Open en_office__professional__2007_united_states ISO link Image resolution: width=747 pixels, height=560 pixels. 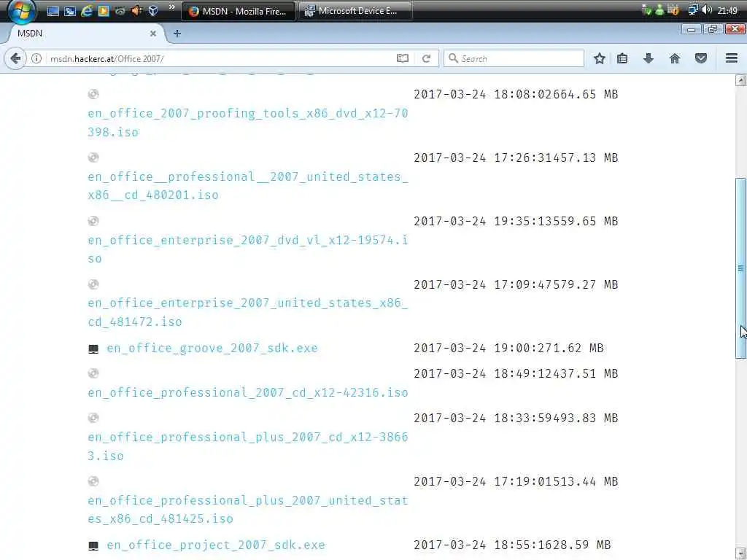click(x=248, y=186)
